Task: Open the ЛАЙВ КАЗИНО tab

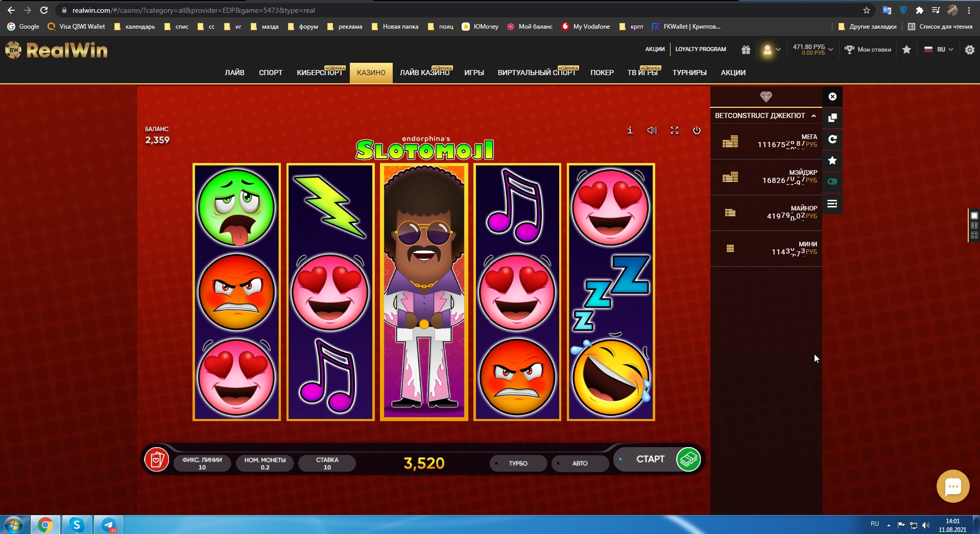Action: click(x=424, y=73)
